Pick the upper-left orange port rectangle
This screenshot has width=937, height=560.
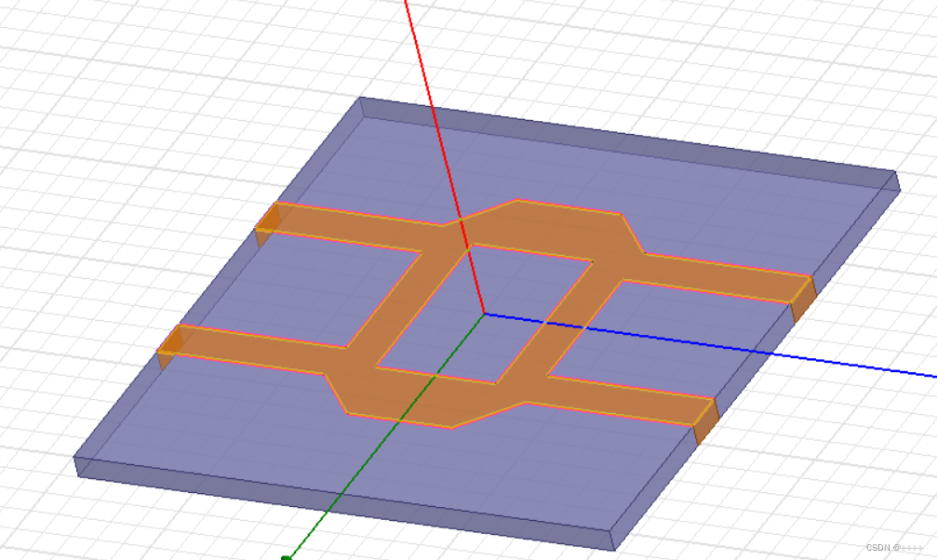[x=266, y=225]
